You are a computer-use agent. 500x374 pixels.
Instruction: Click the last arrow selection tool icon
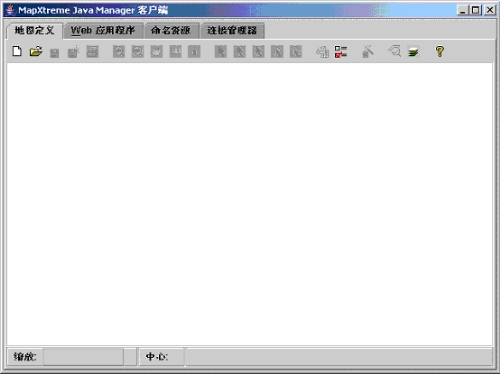point(296,52)
